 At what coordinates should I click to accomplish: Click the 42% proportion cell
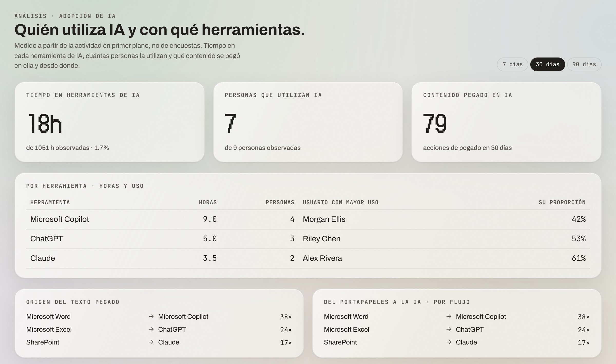tap(579, 219)
